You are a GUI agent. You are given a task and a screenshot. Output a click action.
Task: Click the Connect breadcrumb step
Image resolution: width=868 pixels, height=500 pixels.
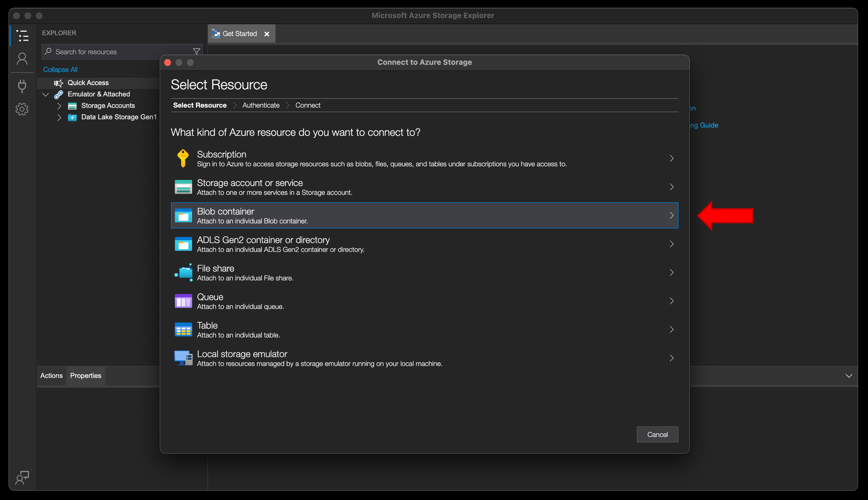coord(308,105)
